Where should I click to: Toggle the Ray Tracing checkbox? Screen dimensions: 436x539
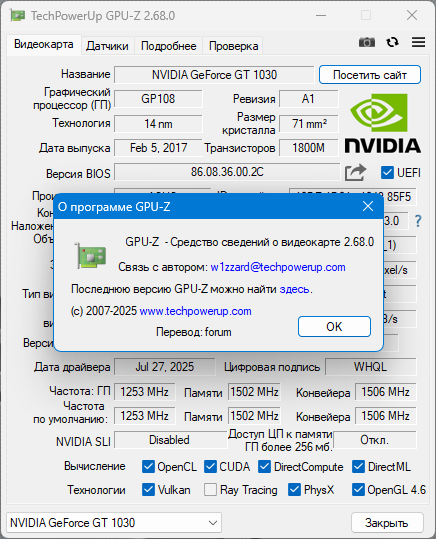210,490
